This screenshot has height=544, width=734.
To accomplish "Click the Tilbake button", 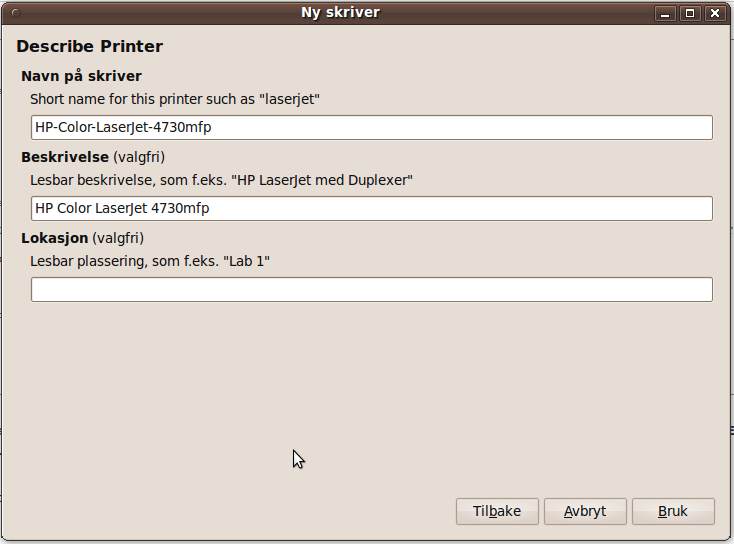I will pos(497,511).
